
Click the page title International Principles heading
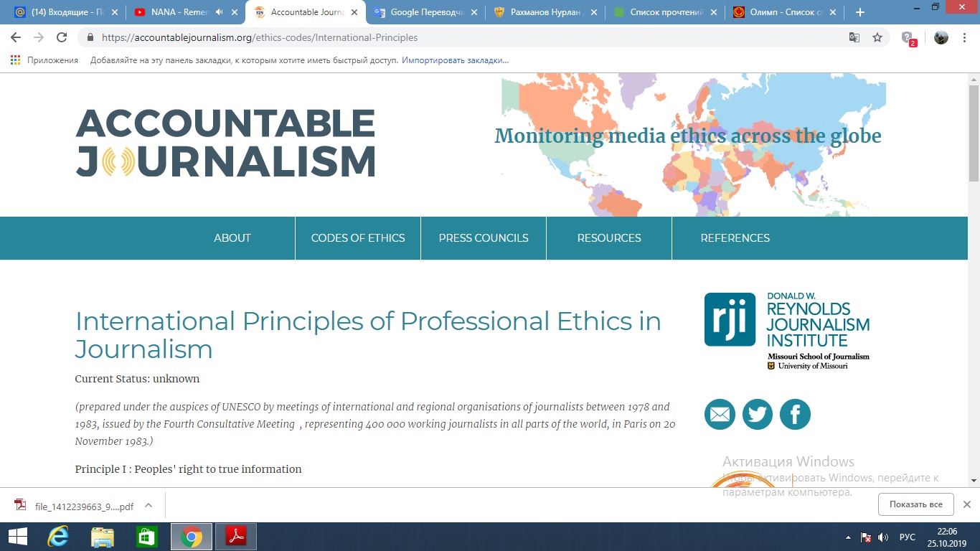(x=368, y=334)
